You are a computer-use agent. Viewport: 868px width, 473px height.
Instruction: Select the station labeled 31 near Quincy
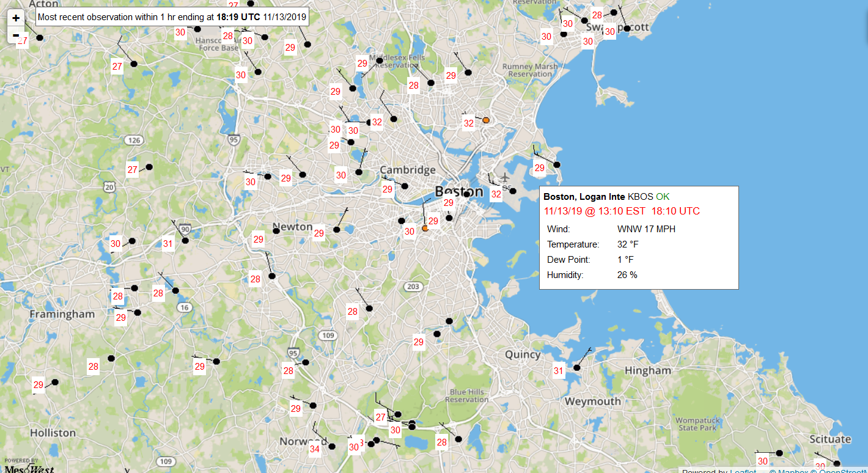(576, 367)
